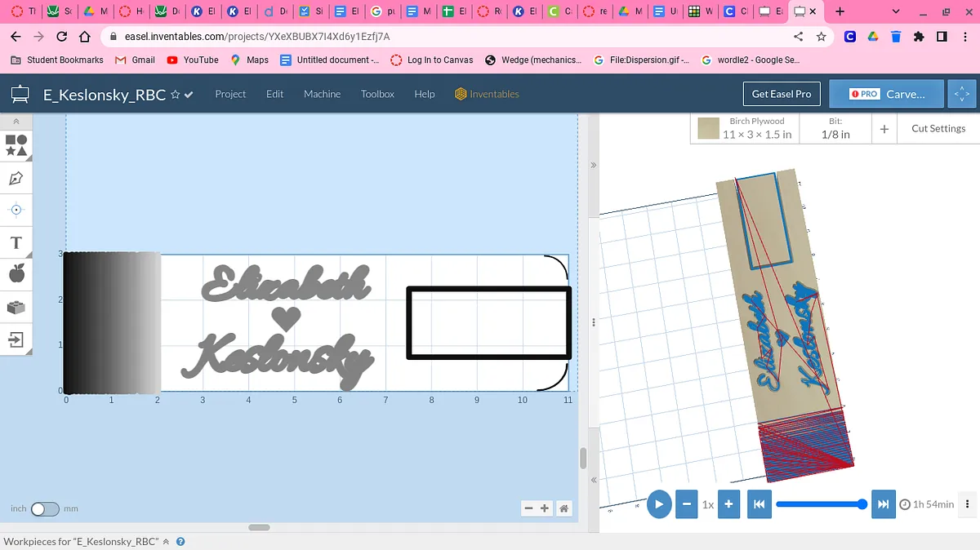
Task: Open browser Extensions puzzle icon
Action: coord(919,37)
